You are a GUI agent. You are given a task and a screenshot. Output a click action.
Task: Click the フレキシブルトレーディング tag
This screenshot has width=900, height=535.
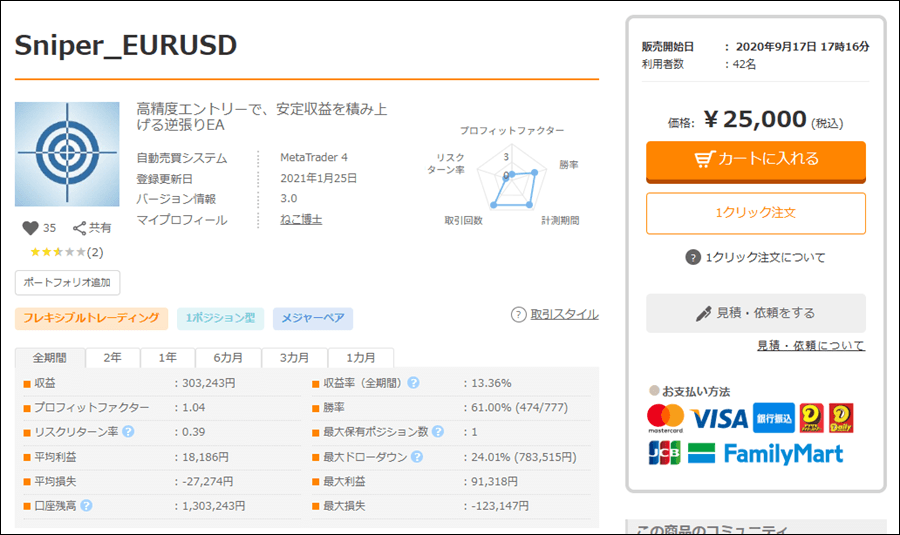91,318
